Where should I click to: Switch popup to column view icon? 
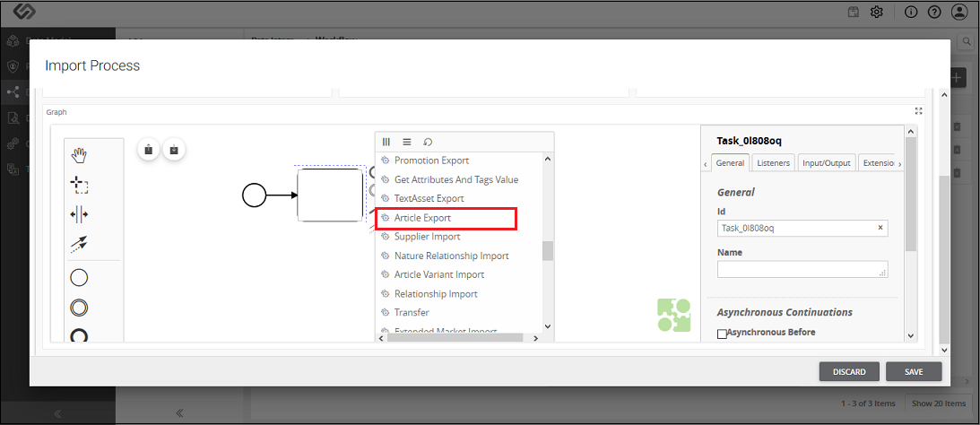tap(386, 142)
